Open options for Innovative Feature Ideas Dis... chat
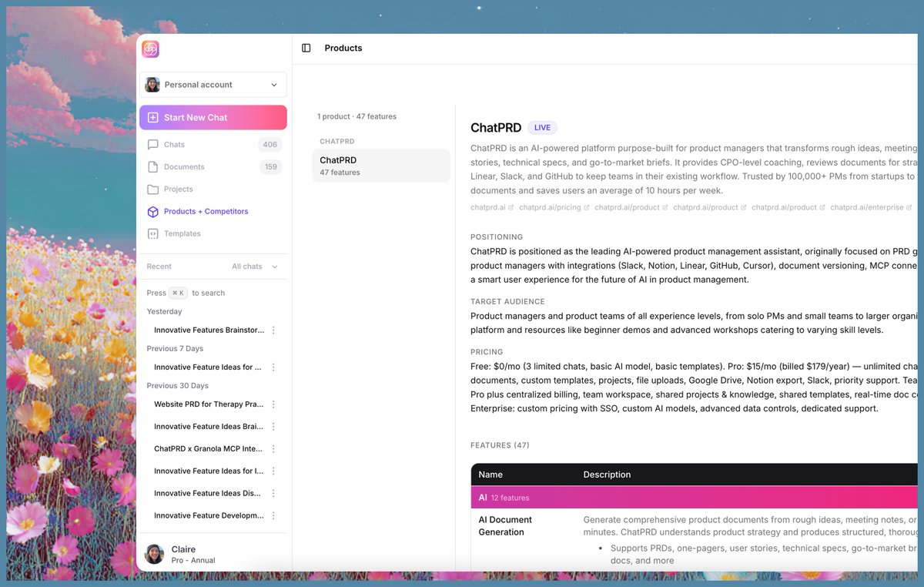 (273, 494)
